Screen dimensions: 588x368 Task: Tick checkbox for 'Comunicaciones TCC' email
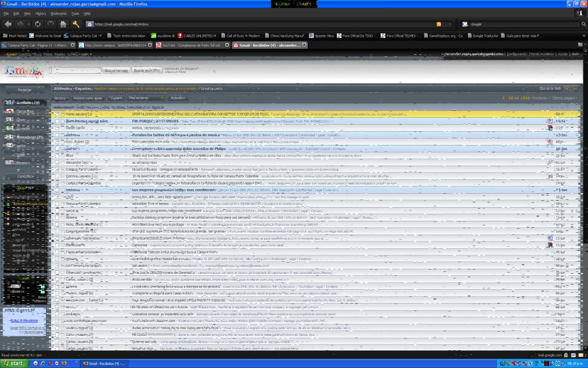(x=57, y=231)
